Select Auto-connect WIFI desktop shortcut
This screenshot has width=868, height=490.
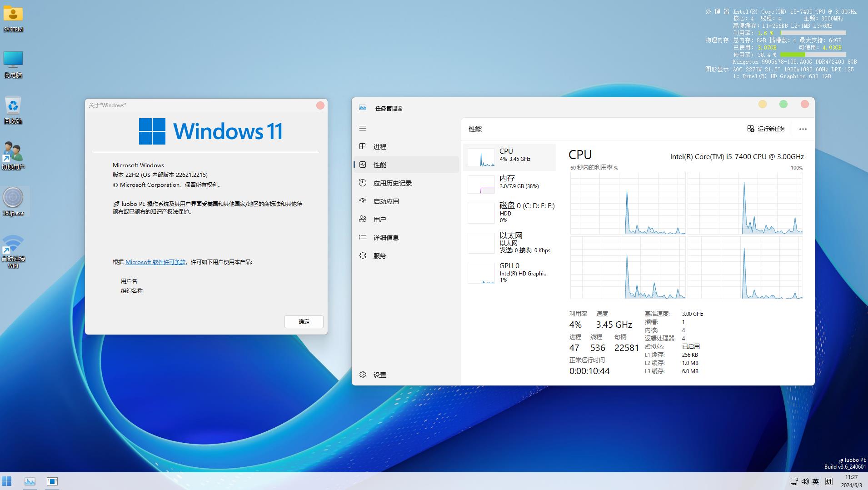(13, 251)
